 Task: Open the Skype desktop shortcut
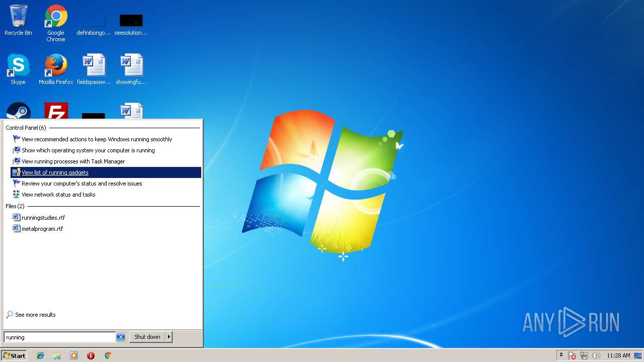tap(18, 69)
